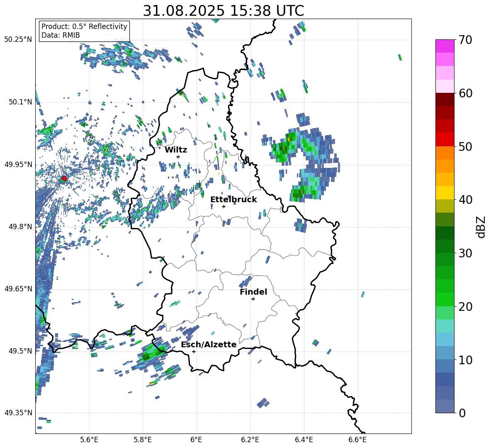Click the 30 colorbar tick label
The image size is (491, 448).
(x=465, y=253)
